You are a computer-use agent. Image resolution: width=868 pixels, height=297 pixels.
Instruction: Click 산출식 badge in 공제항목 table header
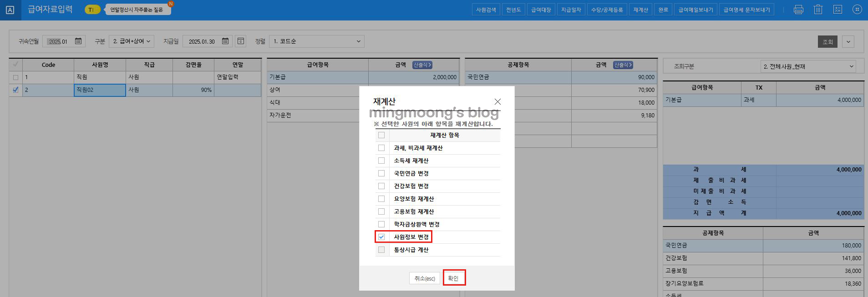623,65
